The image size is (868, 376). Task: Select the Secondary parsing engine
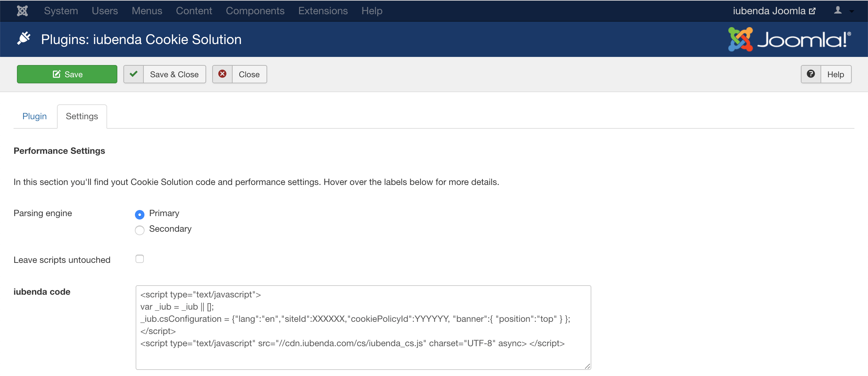tap(140, 230)
